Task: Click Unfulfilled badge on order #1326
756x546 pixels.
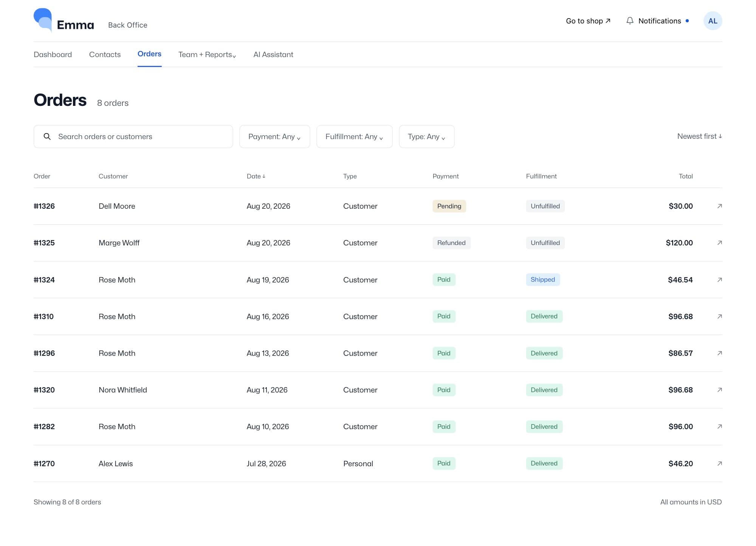Action: tap(545, 206)
